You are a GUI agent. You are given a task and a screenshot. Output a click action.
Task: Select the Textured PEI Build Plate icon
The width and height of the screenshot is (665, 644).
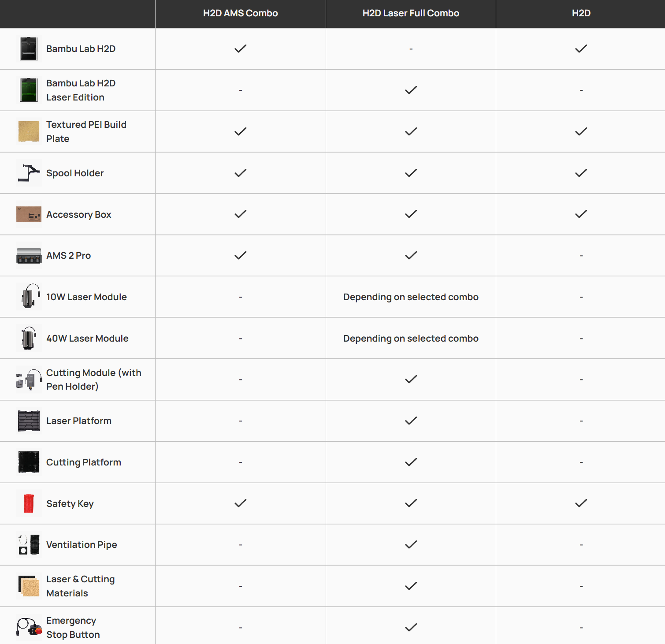(x=29, y=131)
